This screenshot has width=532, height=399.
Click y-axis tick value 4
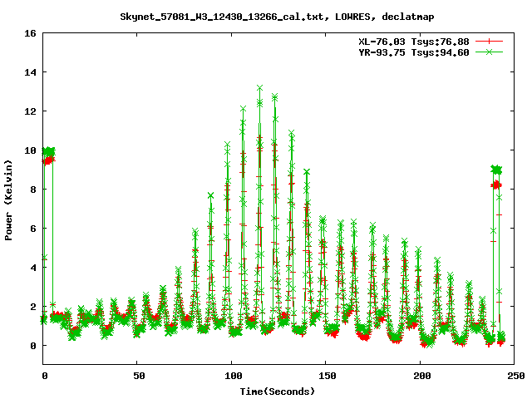pyautogui.click(x=33, y=268)
